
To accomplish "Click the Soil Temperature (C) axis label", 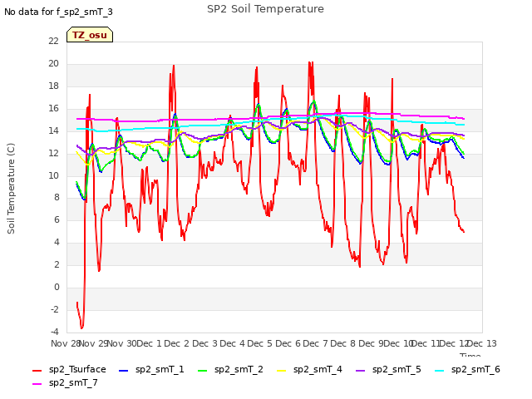I will 11,189.
